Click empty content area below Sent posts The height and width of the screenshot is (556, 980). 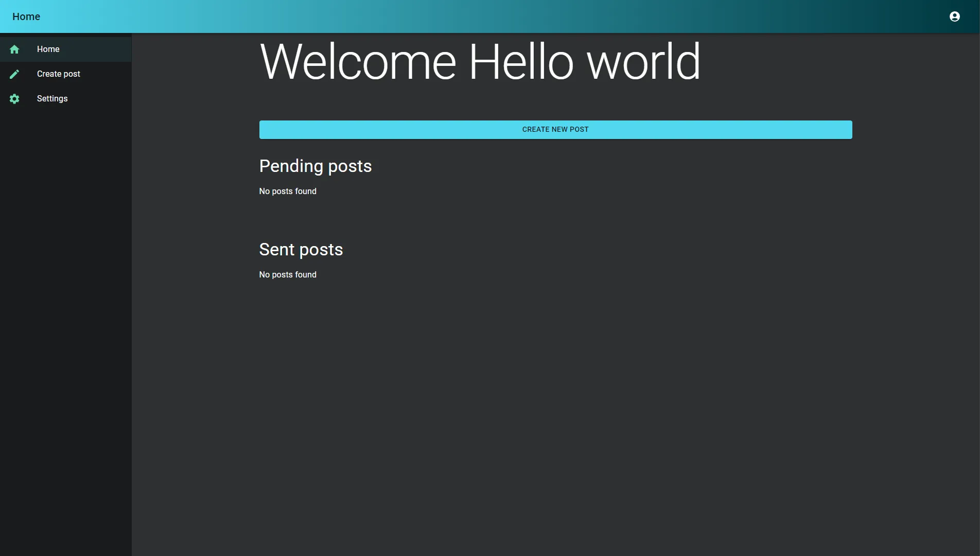[x=556, y=412]
